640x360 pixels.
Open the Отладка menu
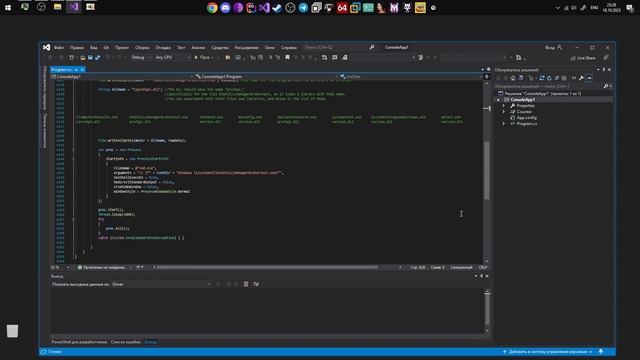tap(163, 48)
